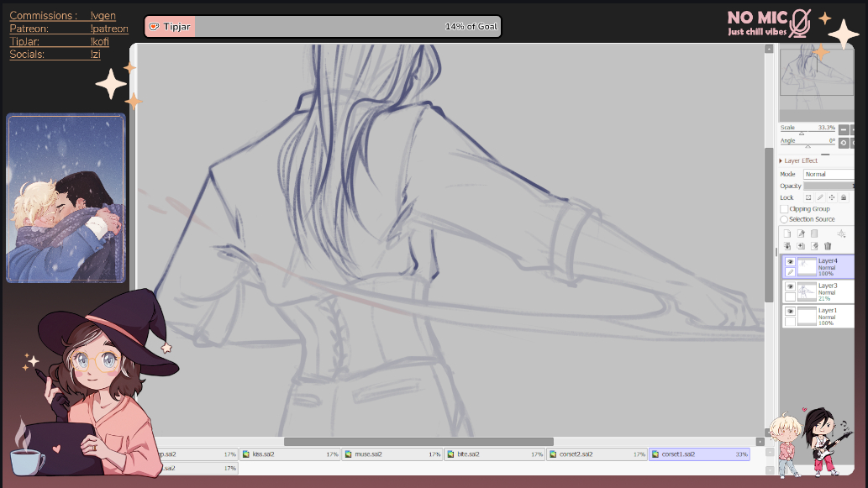Open the muse.sai2 document tab
Viewport: 868px width, 488px height.
coord(392,454)
